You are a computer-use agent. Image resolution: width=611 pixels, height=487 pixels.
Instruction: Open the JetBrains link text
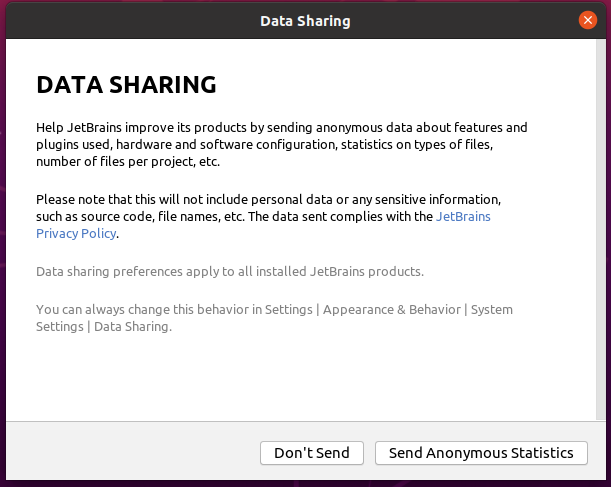tap(463, 216)
